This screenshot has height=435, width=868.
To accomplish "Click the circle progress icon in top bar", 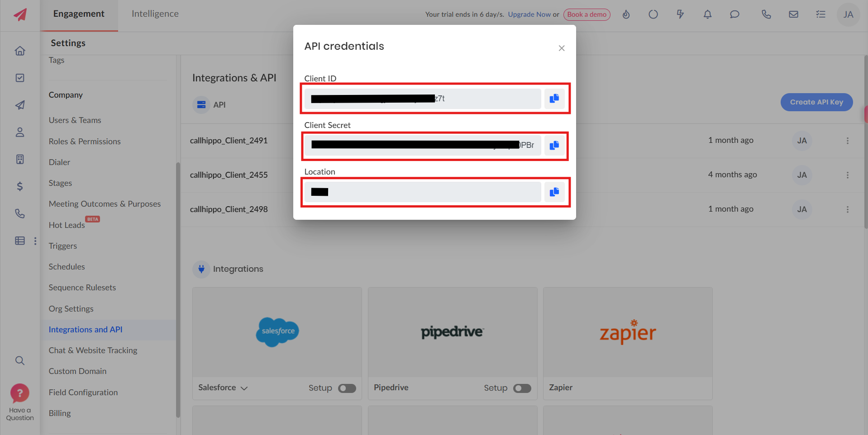I will pyautogui.click(x=653, y=14).
